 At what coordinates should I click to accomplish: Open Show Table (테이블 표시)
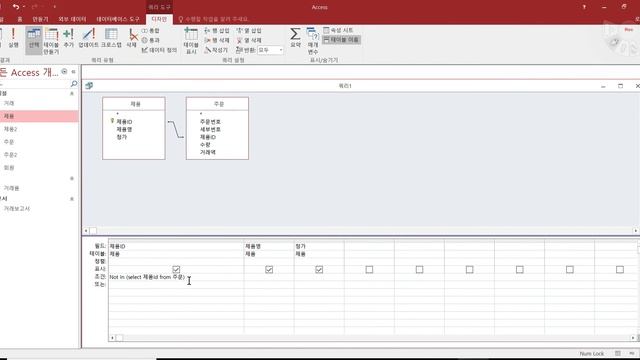(191, 41)
